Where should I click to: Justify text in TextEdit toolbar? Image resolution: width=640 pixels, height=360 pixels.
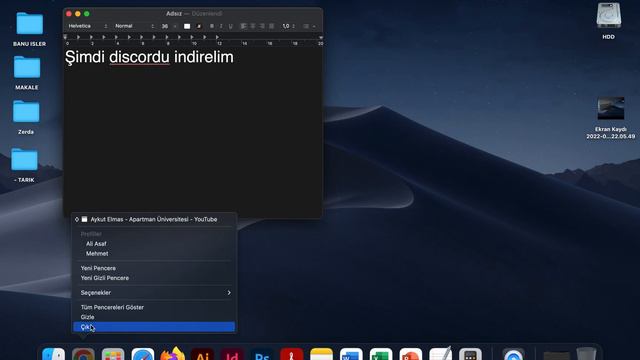pyautogui.click(x=271, y=26)
